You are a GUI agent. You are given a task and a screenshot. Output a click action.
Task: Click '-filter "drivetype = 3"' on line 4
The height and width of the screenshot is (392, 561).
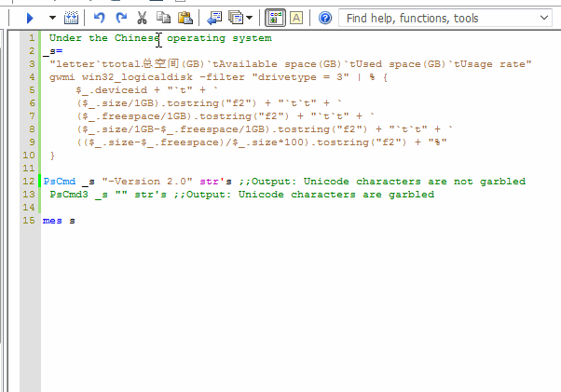click(x=274, y=77)
